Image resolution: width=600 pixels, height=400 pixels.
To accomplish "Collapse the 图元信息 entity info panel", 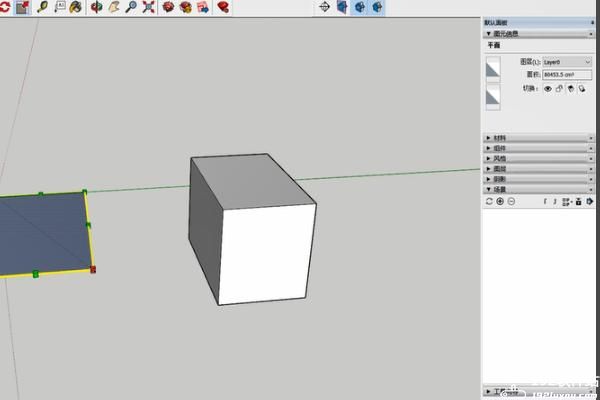I will (489, 34).
